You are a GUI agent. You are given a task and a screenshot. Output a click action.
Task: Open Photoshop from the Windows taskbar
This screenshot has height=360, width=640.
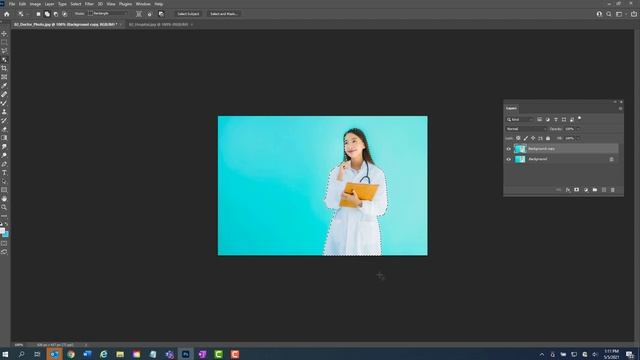(x=186, y=354)
